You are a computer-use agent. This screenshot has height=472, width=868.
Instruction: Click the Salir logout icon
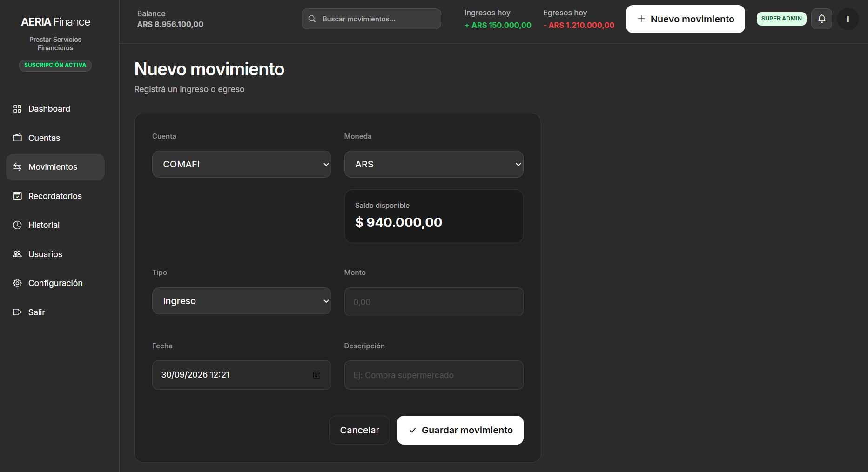17,312
